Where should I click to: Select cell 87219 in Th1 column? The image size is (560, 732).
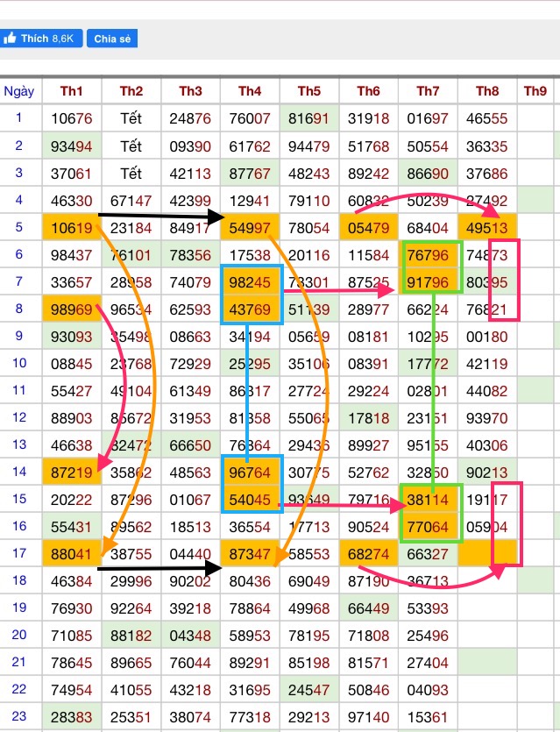[x=72, y=473]
